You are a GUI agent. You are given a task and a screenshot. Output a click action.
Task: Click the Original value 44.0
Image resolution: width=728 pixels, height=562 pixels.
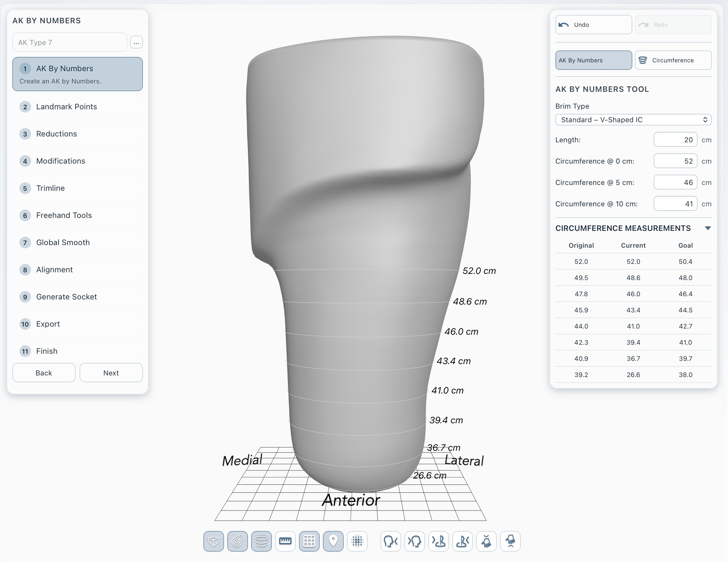tap(581, 326)
